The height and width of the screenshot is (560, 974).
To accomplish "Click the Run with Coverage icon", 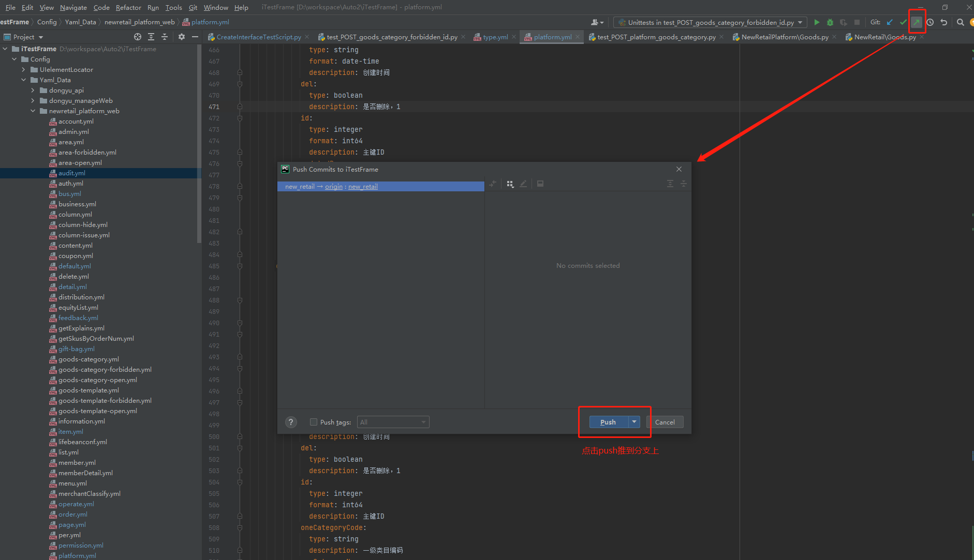I will tap(844, 22).
